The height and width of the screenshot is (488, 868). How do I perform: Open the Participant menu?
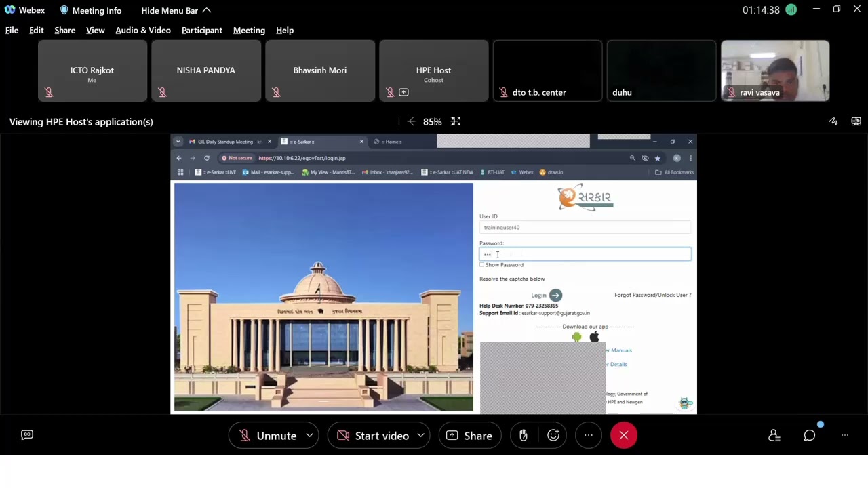(x=201, y=30)
